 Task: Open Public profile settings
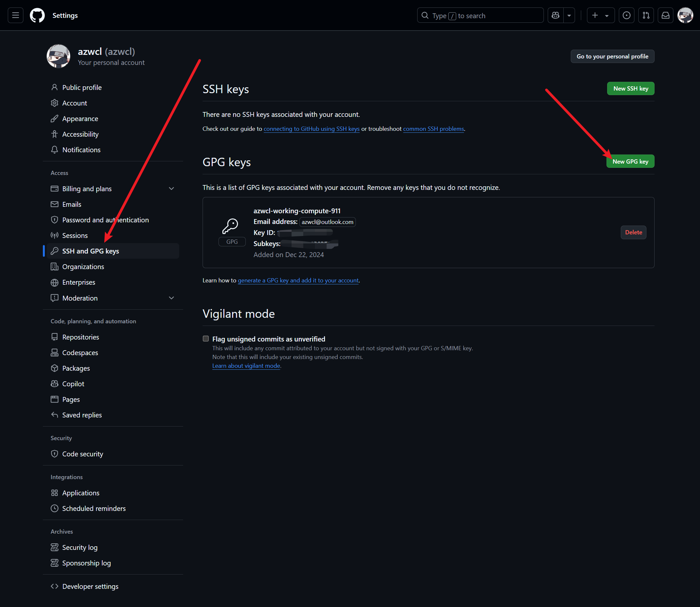(x=113, y=87)
